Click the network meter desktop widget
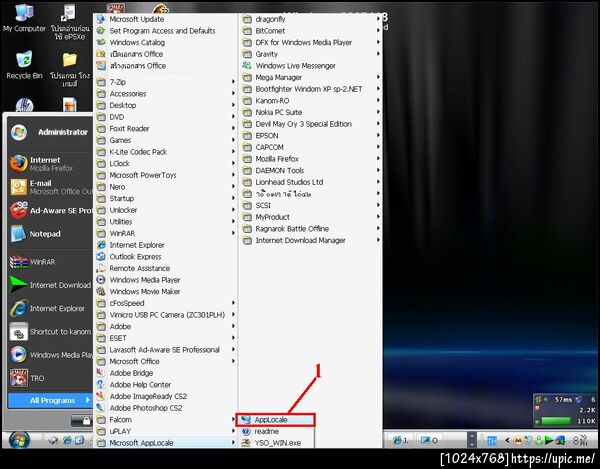Screen dimensions: 600x469 tap(565, 410)
